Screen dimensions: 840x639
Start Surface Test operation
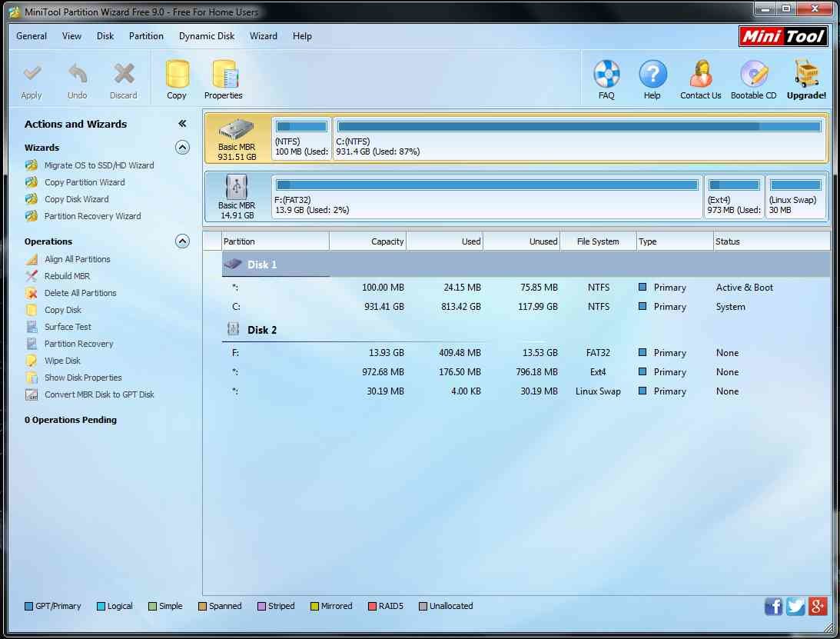point(68,327)
